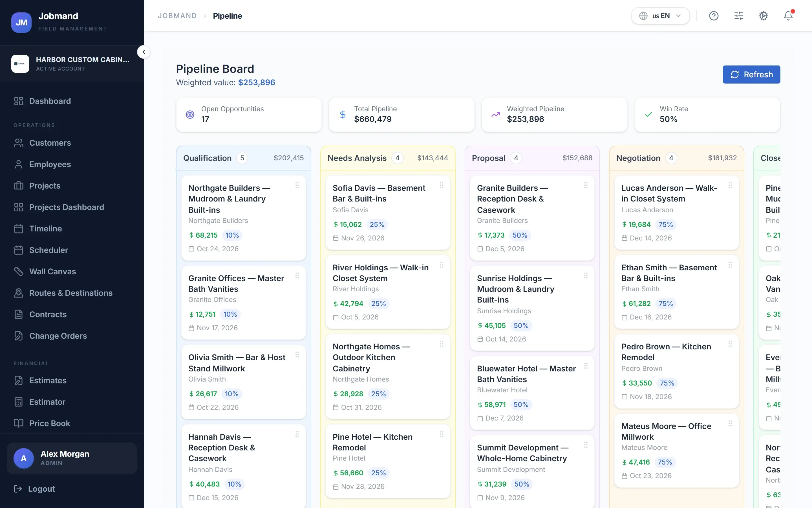This screenshot has width=812, height=508.
Task: Click the Estimator calculator icon
Action: 18,402
